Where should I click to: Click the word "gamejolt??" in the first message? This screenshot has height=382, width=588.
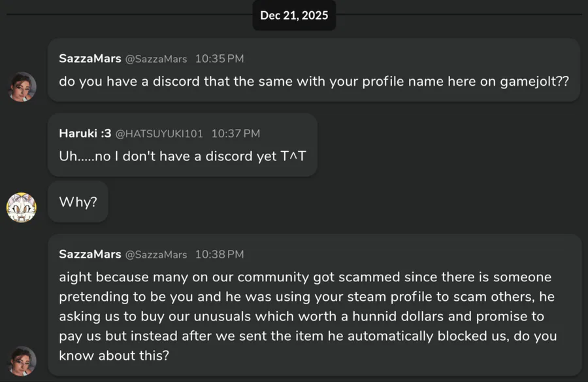click(536, 82)
